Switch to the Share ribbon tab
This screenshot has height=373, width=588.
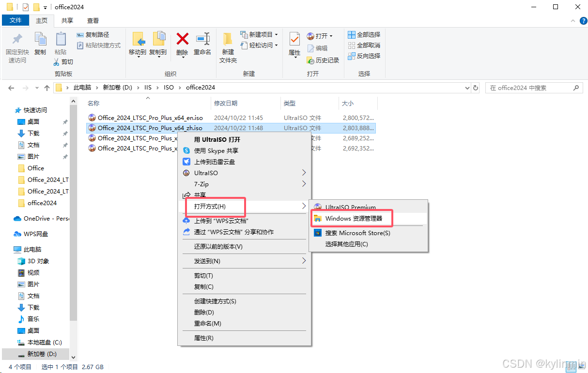[67, 21]
